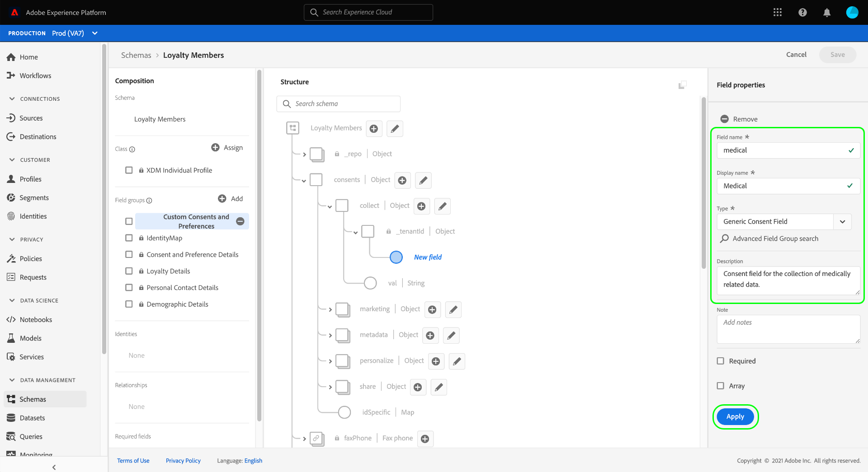Add a field to the consents object
868x472 pixels.
tap(402, 180)
